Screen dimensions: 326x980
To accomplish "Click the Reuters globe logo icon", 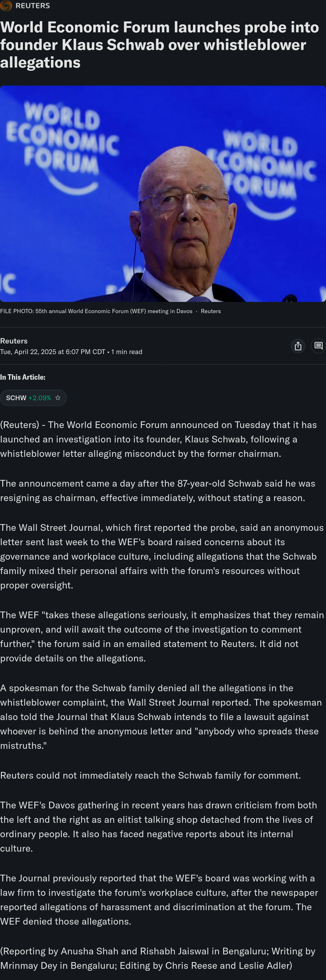I will [6, 6].
